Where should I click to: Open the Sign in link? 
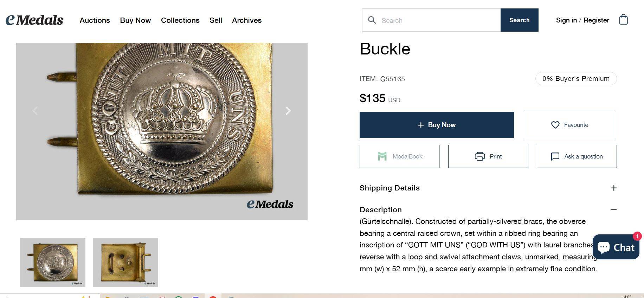566,20
